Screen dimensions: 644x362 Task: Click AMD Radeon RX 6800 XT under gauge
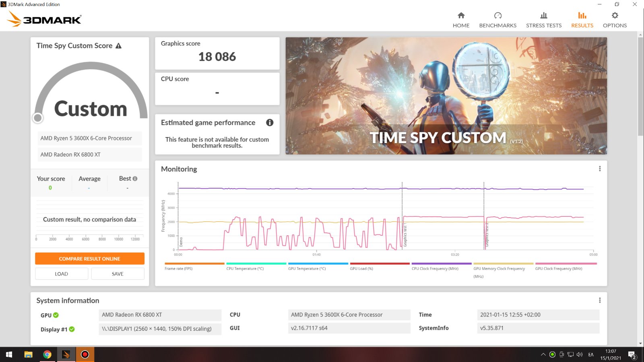(x=90, y=154)
